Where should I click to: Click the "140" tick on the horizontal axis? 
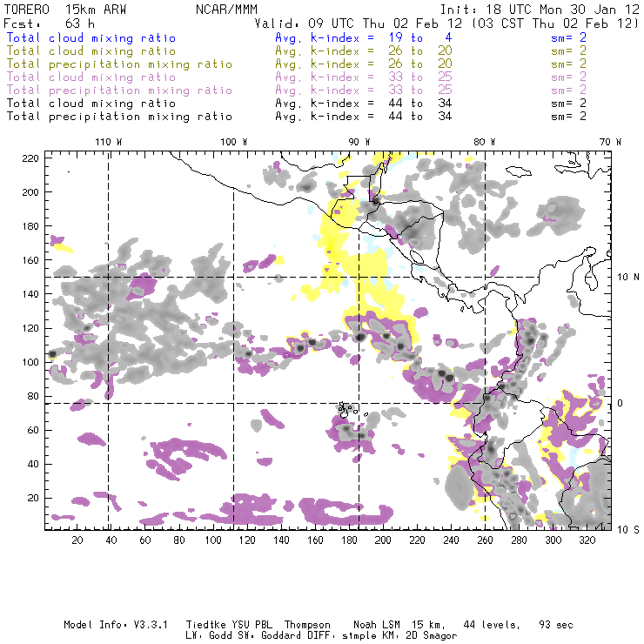[281, 540]
